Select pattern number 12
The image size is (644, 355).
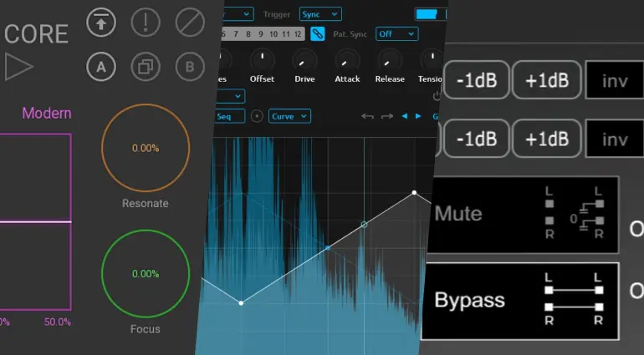(298, 34)
